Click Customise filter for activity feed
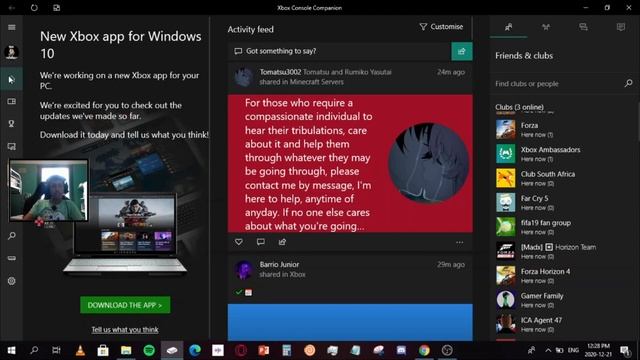 coord(441,27)
